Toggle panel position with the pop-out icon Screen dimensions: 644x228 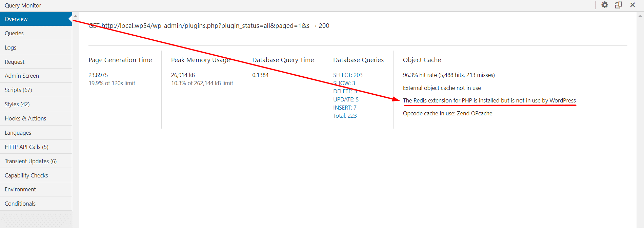619,5
